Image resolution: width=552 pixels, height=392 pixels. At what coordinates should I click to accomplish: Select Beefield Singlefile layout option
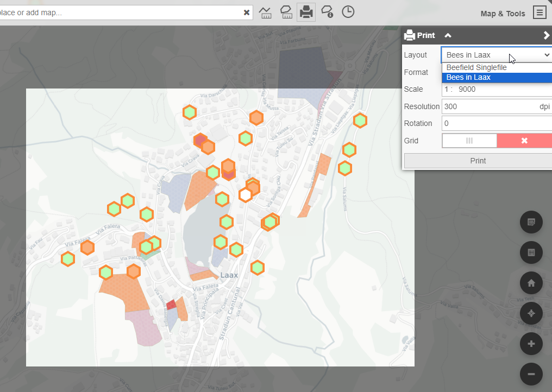pyautogui.click(x=476, y=68)
